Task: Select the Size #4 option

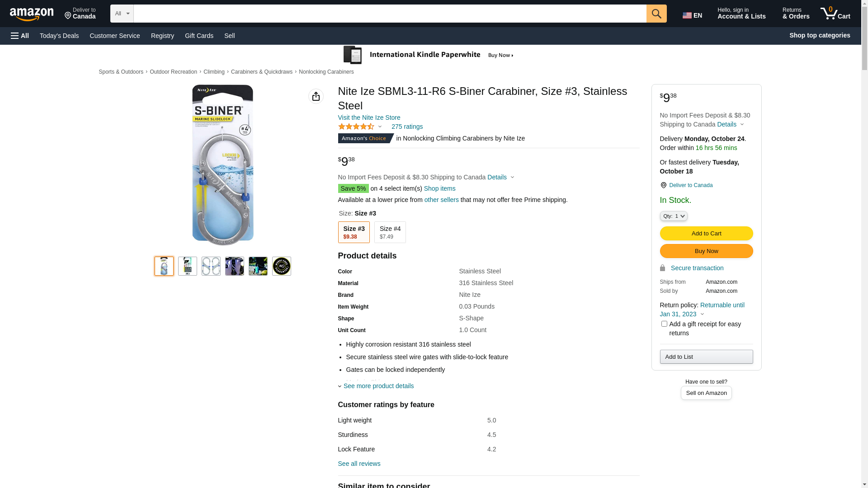Action: (390, 232)
